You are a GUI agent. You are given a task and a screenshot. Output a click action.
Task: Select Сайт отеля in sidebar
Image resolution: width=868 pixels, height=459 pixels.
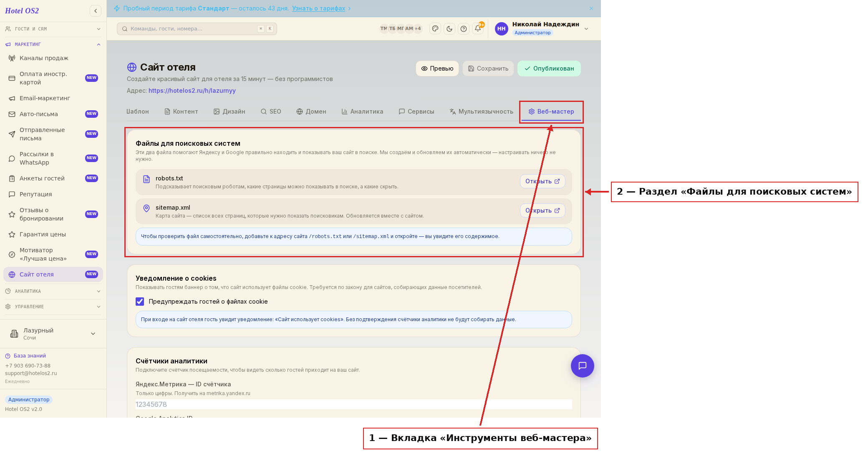(x=53, y=274)
